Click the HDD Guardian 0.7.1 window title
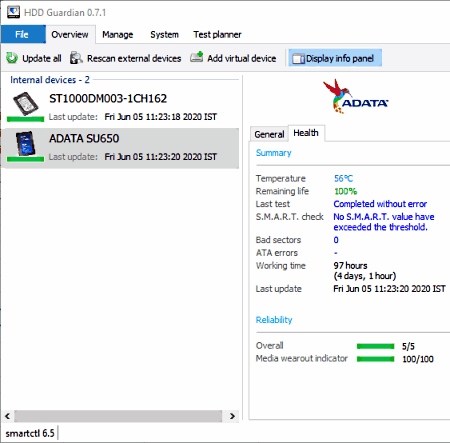 [x=65, y=13]
